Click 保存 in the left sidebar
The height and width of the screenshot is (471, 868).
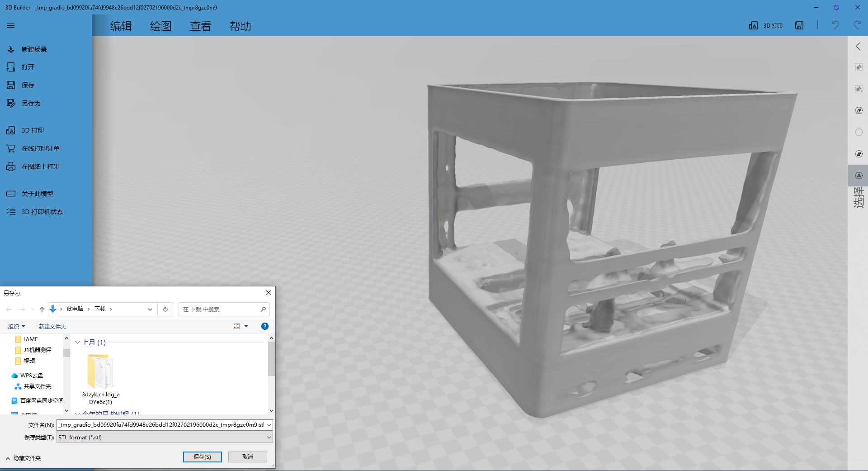coord(28,85)
